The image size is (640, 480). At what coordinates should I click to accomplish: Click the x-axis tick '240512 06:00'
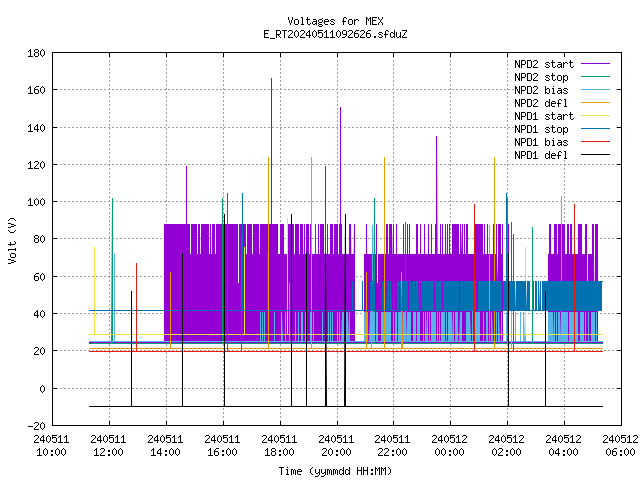pyautogui.click(x=620, y=446)
